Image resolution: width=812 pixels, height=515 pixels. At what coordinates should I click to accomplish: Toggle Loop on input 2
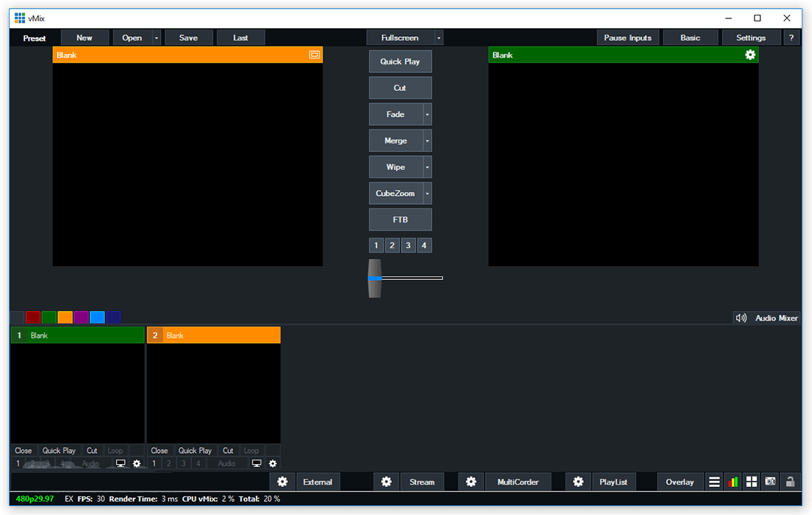pos(251,451)
